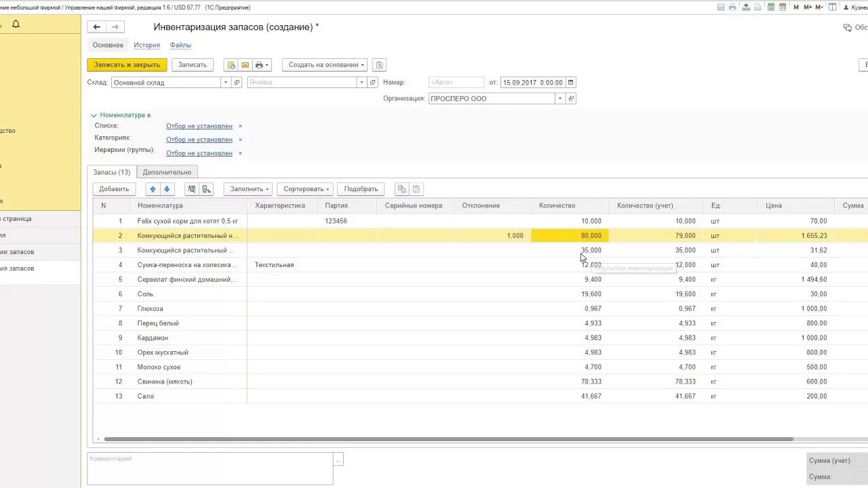Open Основной склад warehouse form icon

click(x=237, y=83)
